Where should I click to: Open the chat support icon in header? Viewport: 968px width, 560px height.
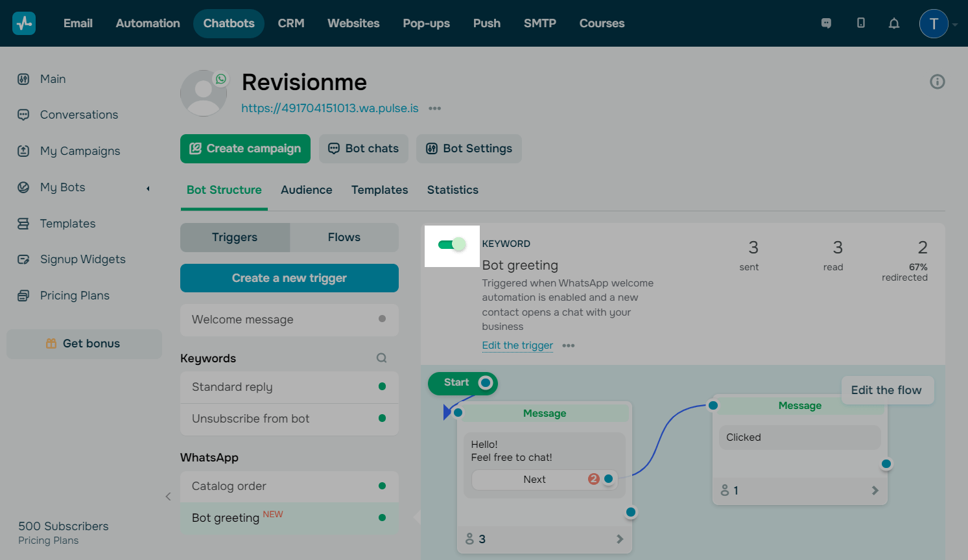point(826,23)
